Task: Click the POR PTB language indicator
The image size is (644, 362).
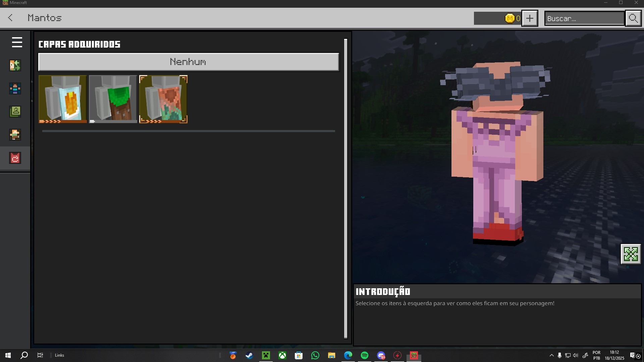Action: 597,355
